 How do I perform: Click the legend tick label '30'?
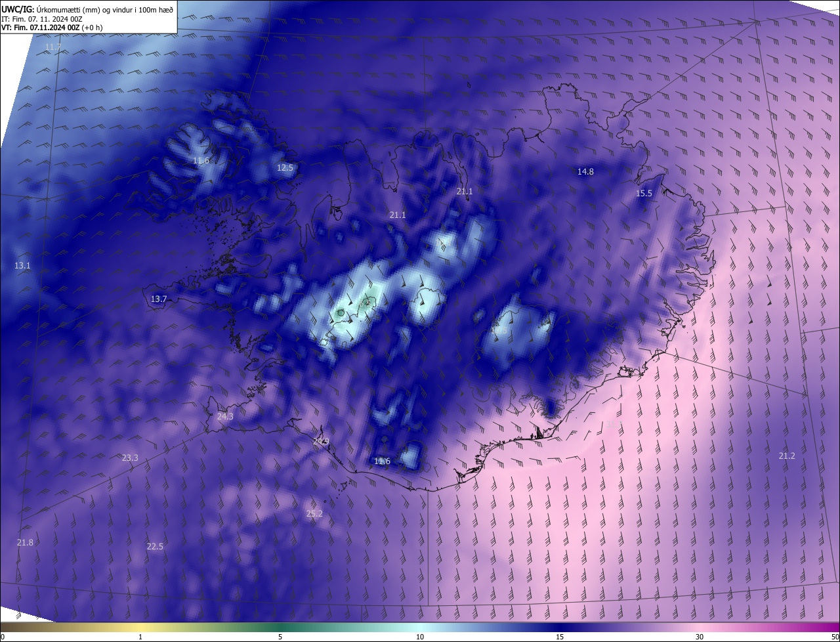coord(700,637)
